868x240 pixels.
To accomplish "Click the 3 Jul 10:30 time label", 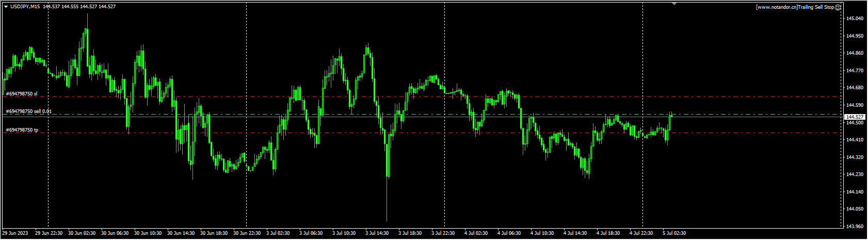I will tap(345, 233).
